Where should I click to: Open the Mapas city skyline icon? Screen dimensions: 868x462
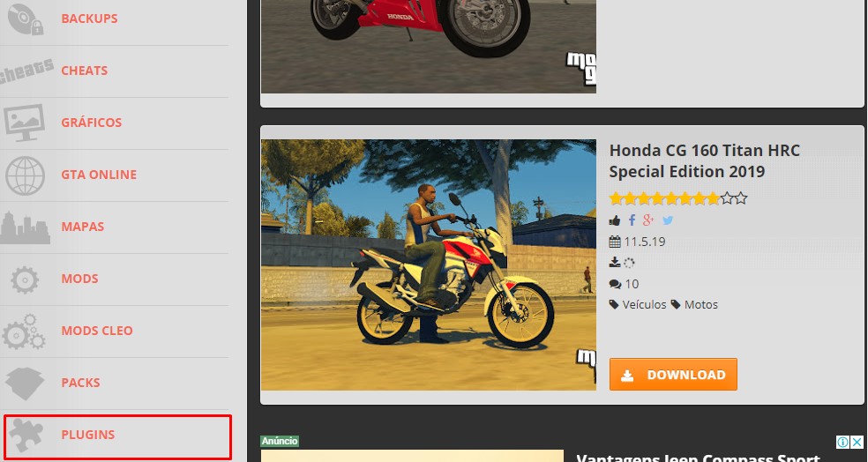point(25,227)
